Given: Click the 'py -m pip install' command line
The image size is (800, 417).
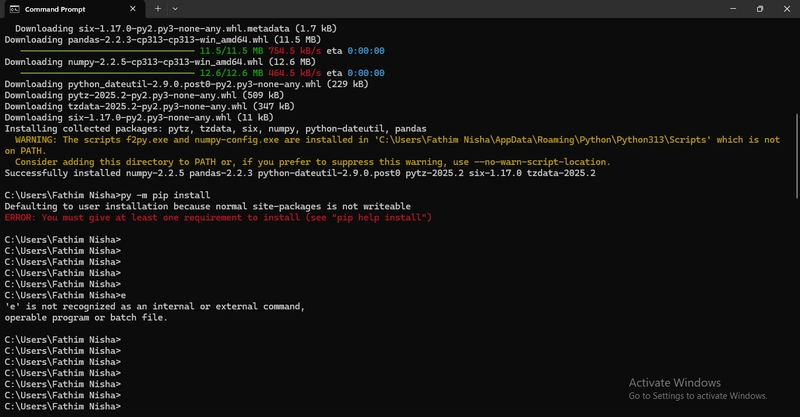Looking at the screenshot, I should pyautogui.click(x=107, y=195).
